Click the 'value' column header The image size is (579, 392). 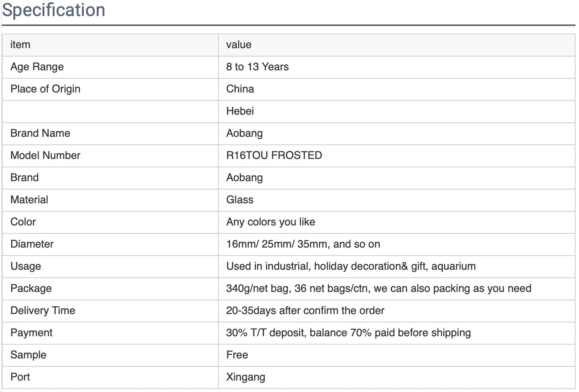239,45
